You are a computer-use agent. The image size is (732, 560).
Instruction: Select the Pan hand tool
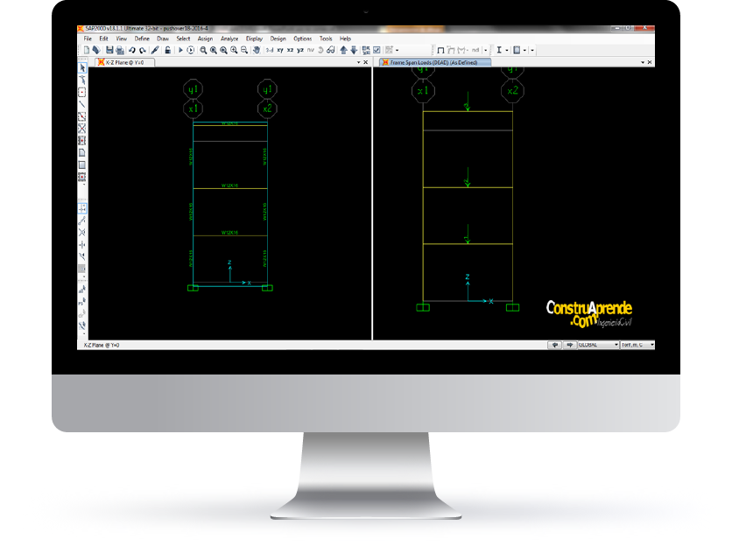coord(257,50)
